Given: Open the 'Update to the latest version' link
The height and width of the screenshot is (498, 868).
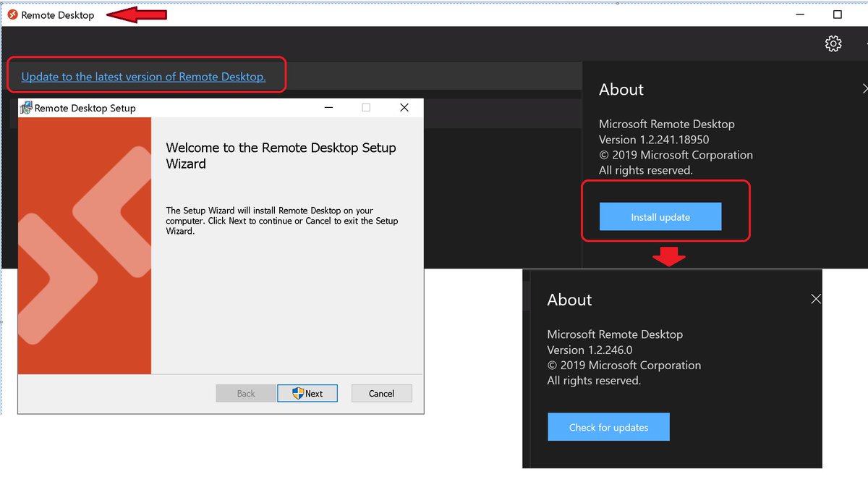Looking at the screenshot, I should tap(144, 77).
